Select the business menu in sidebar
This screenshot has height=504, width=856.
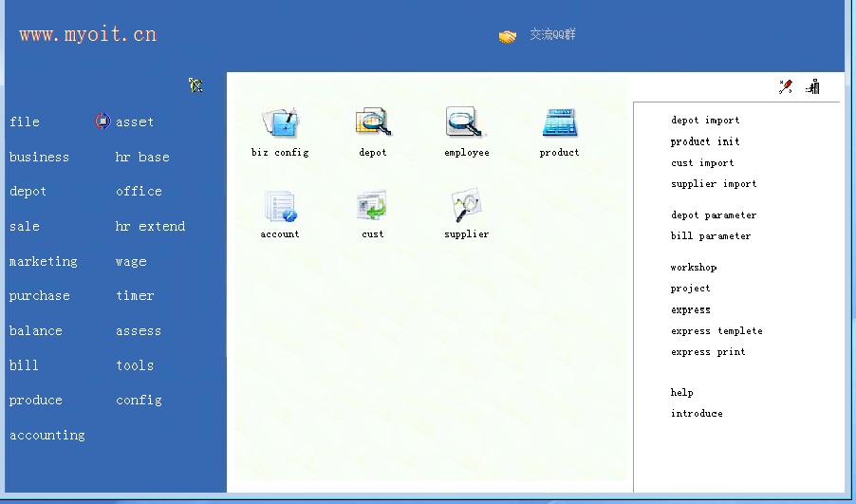[39, 158]
